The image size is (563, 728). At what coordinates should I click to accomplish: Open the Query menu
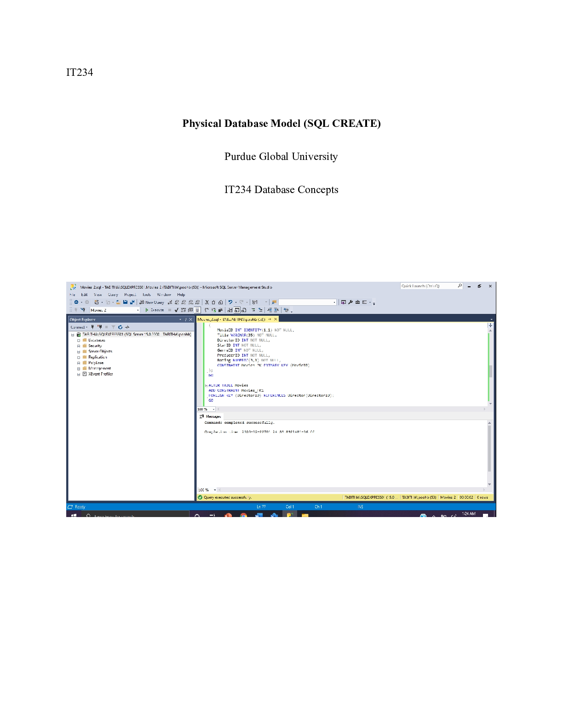[113, 295]
